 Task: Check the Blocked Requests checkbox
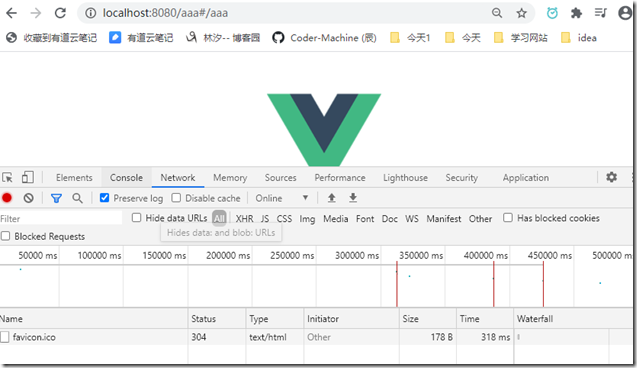(5, 236)
